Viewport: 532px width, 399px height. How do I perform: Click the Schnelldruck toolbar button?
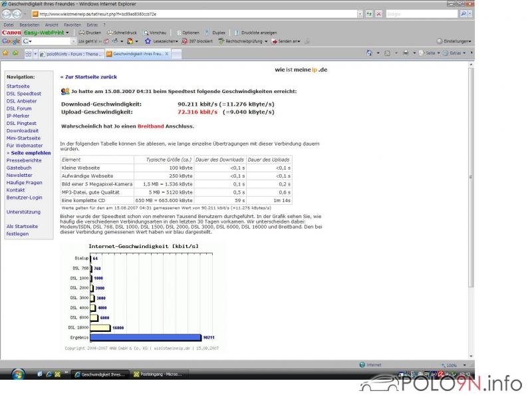coord(122,33)
